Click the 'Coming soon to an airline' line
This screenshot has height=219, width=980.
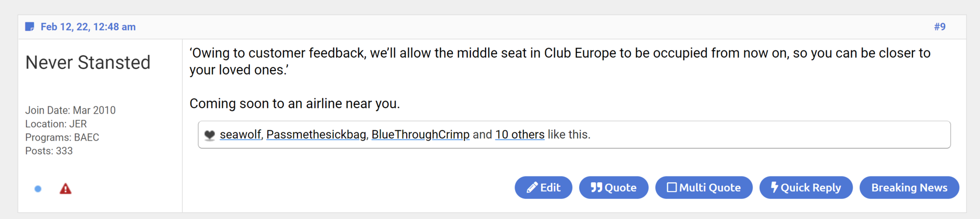[x=294, y=104]
